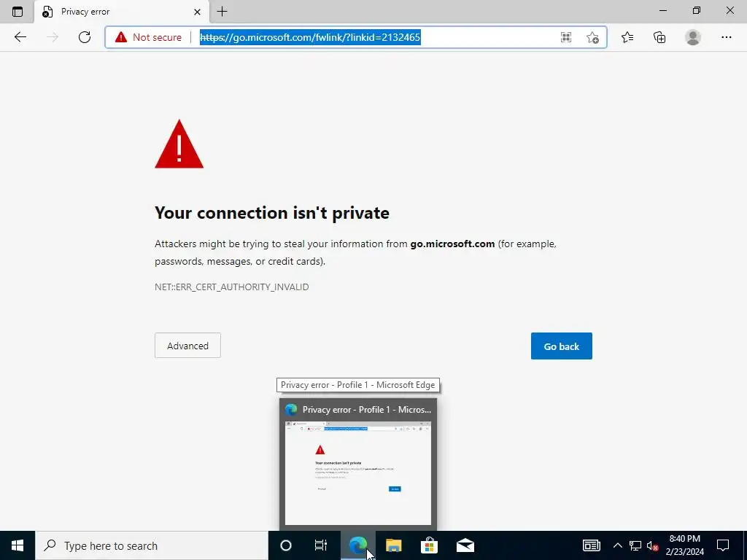747x560 pixels.
Task: Click the Not secure warning indicator
Action: point(148,37)
